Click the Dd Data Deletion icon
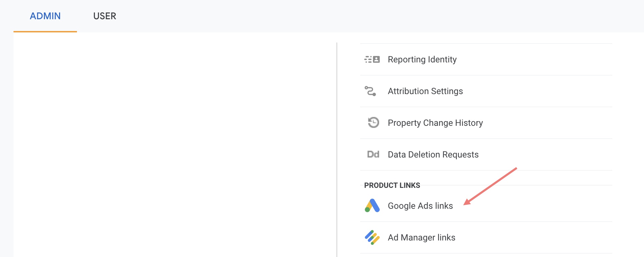 373,154
